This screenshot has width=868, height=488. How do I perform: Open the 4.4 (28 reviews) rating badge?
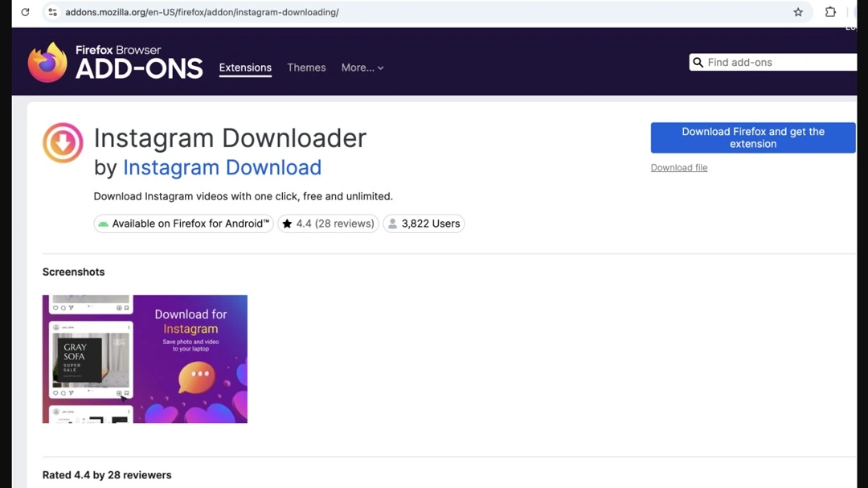[327, 224]
